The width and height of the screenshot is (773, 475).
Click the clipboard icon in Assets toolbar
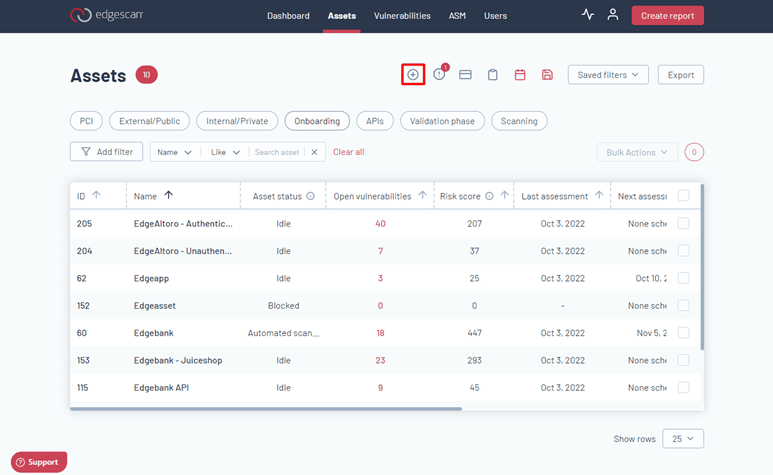point(492,74)
